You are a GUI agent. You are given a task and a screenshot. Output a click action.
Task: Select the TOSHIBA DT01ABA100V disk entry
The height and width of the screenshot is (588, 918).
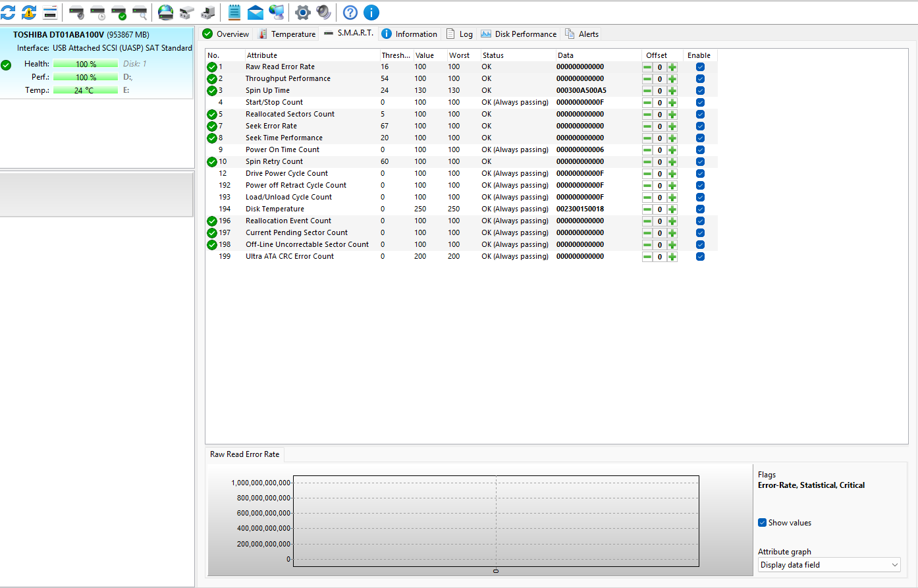97,63
